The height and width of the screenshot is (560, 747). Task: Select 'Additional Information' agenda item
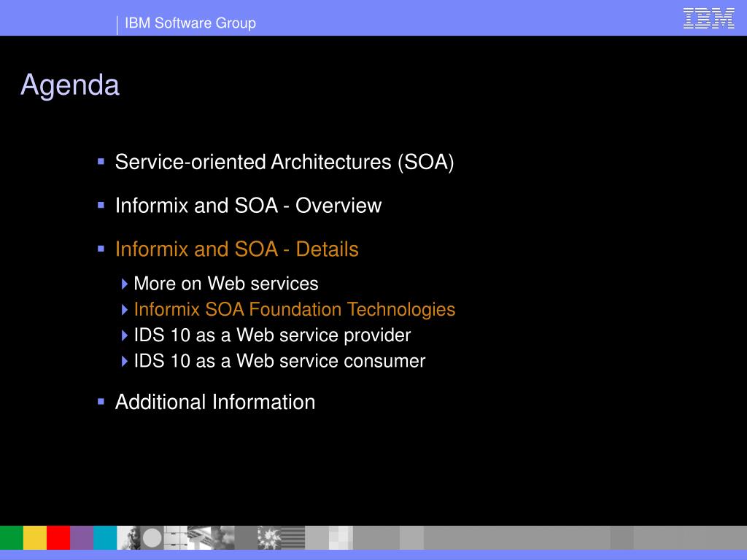[x=215, y=402]
